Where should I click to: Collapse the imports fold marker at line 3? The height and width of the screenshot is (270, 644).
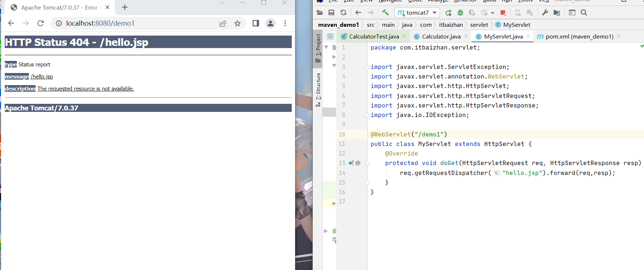pyautogui.click(x=367, y=67)
